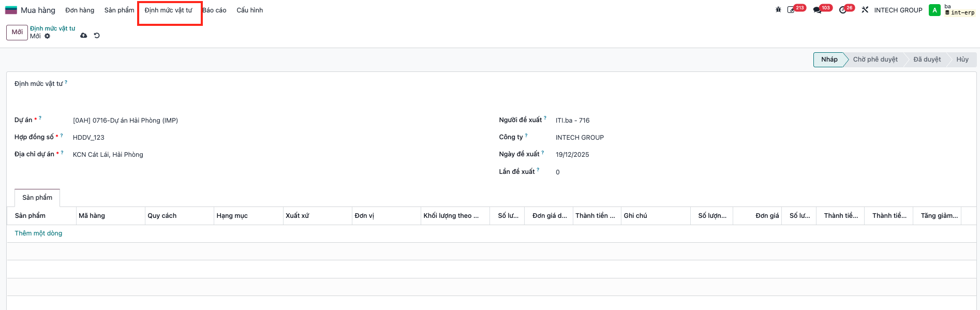
Task: Open the Mua hàng app home icon
Action: click(11, 10)
